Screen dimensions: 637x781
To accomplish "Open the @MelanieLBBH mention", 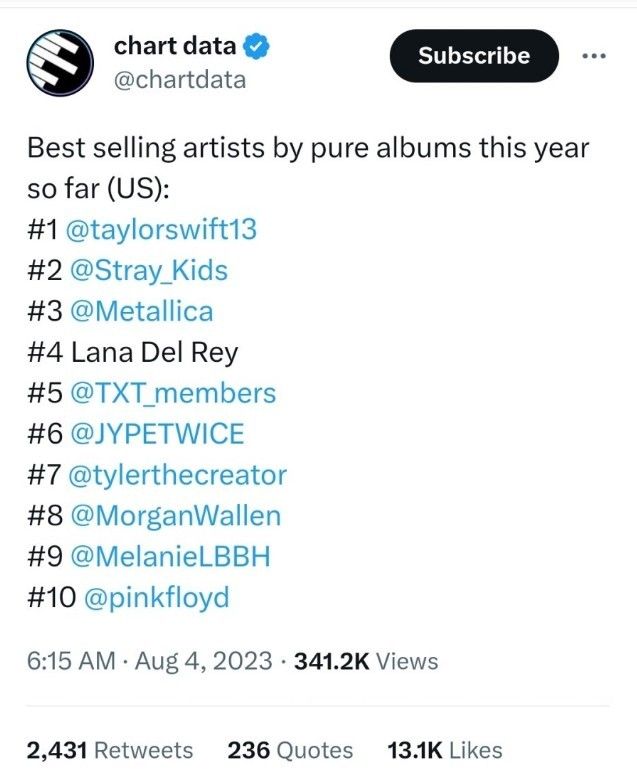I will [168, 557].
